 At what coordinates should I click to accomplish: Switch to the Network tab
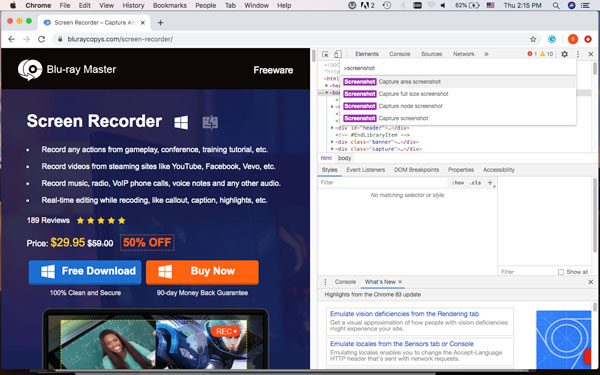pos(463,54)
